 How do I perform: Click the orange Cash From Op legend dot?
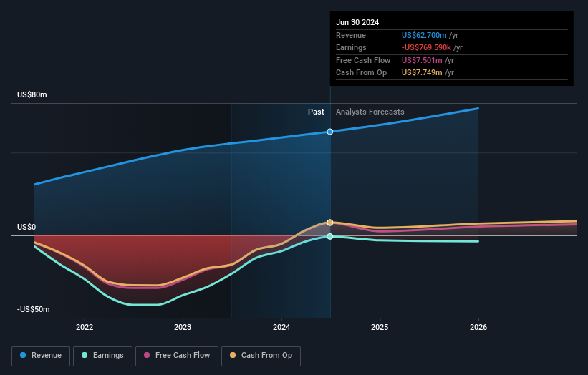233,355
